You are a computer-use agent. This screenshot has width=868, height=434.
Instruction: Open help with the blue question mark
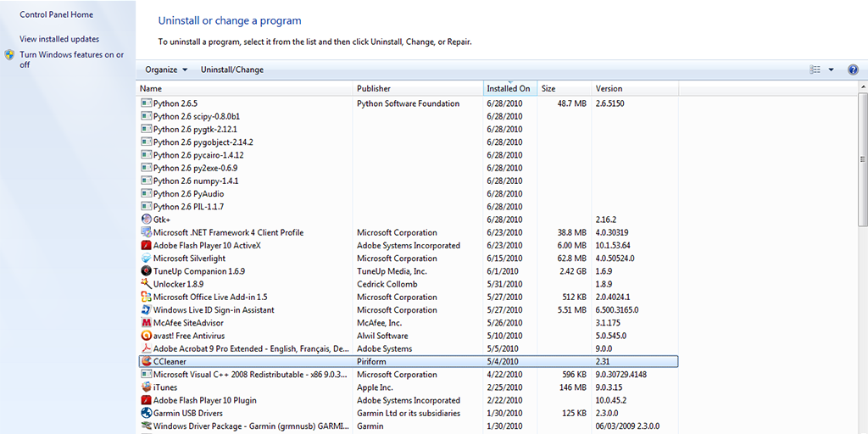click(853, 70)
